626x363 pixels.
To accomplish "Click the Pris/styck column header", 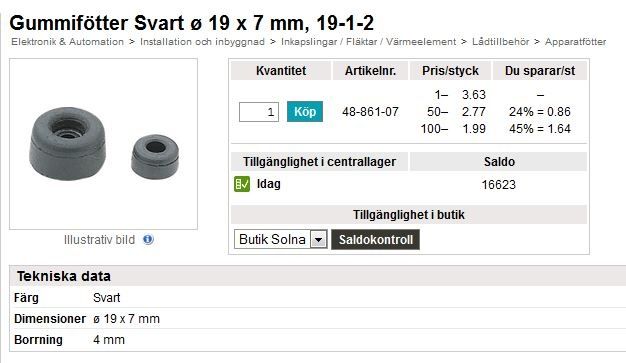I will [450, 71].
